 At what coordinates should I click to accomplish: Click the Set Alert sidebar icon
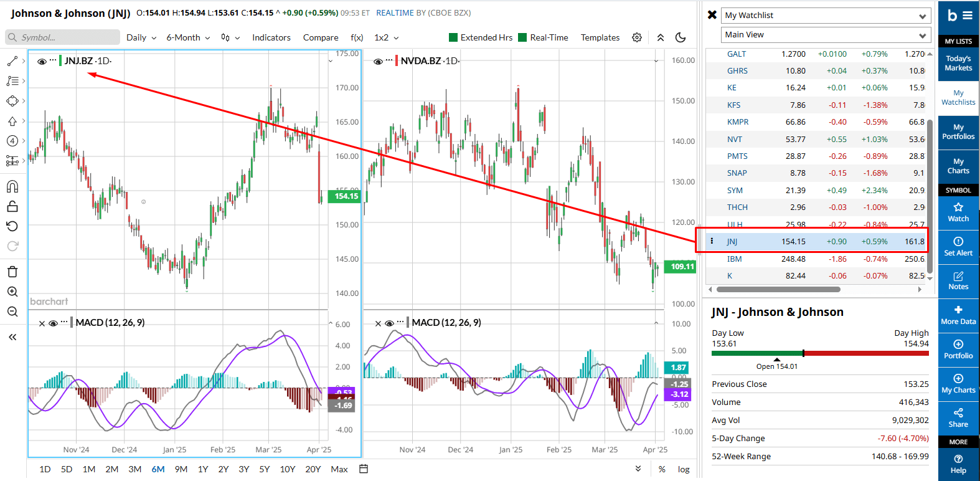click(958, 246)
